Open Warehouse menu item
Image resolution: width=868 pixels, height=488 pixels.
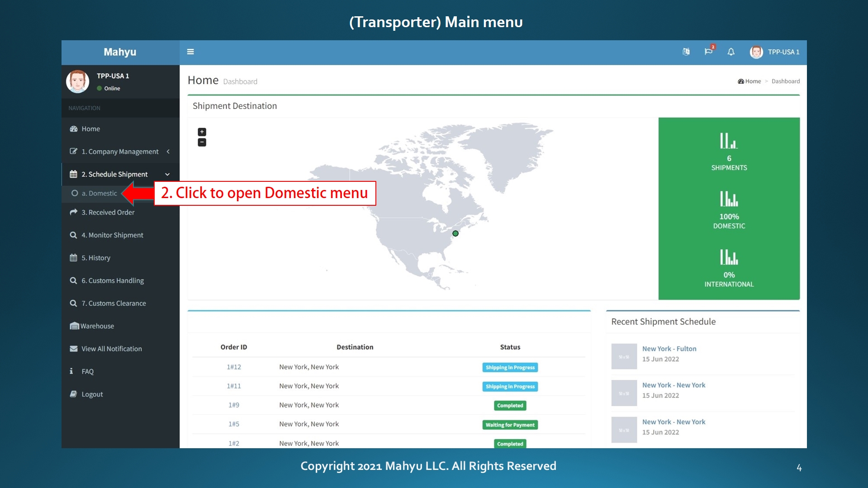120,326
